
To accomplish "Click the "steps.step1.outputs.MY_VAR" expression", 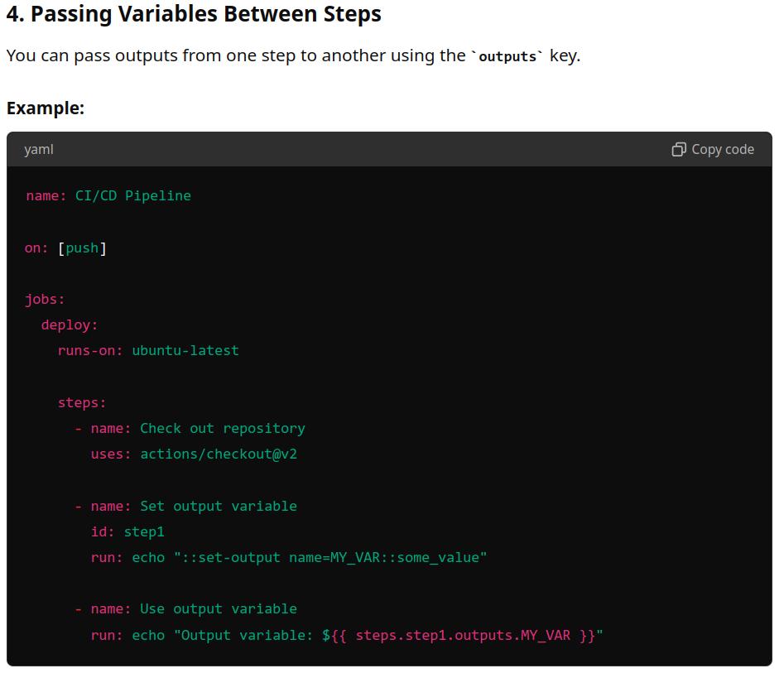I will click(x=463, y=635).
